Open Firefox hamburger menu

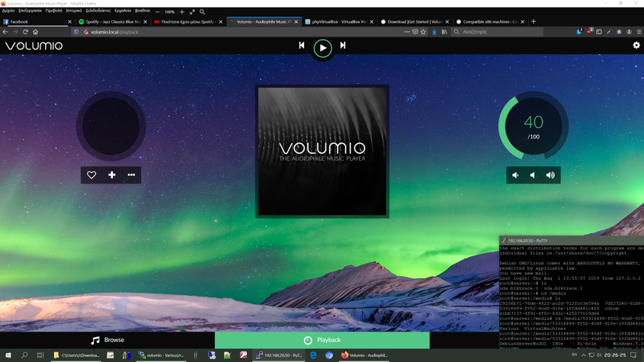tap(639, 32)
